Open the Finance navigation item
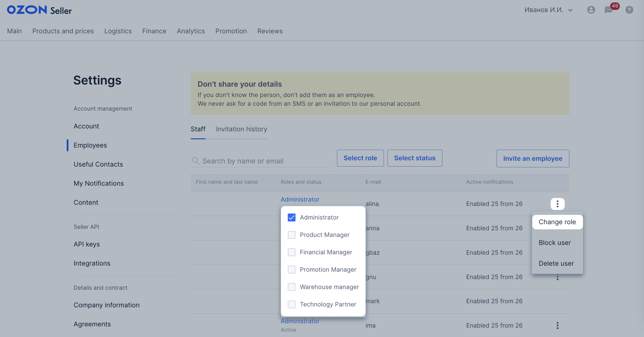 154,31
